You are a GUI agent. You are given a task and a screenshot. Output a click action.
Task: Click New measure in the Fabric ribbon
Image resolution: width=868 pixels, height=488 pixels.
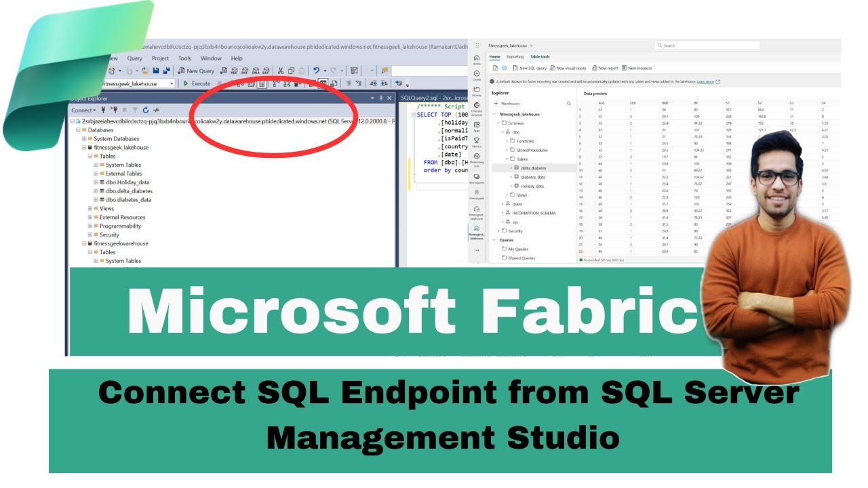(637, 68)
